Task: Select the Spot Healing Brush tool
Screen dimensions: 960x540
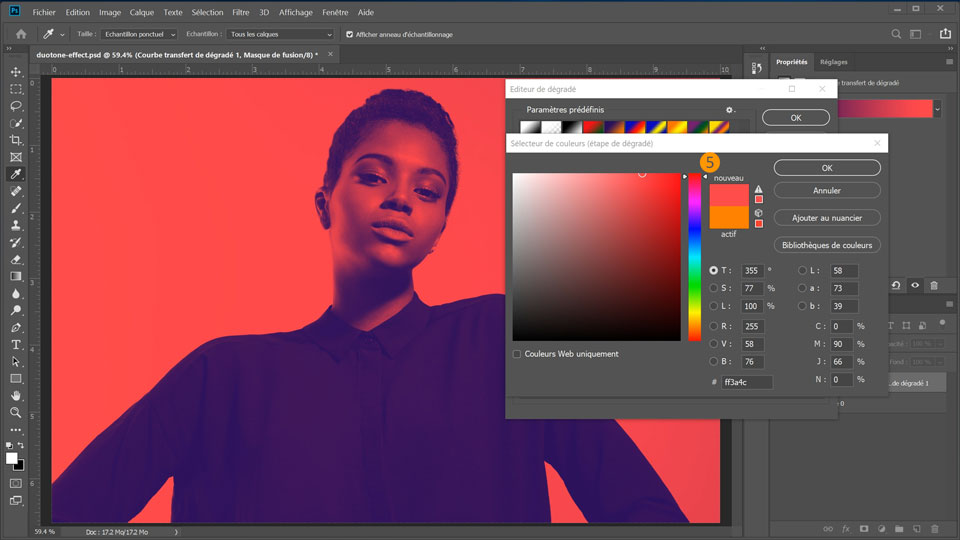Action: pyautogui.click(x=16, y=191)
